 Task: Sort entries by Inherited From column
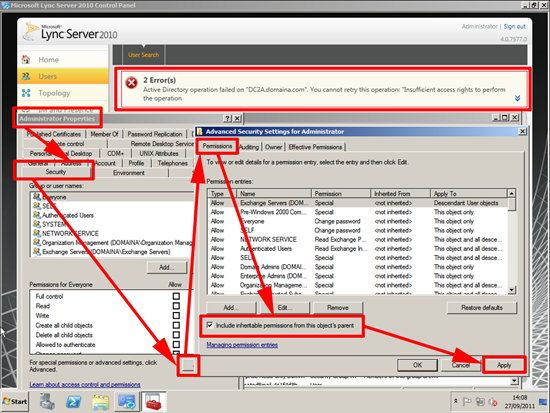click(x=401, y=193)
